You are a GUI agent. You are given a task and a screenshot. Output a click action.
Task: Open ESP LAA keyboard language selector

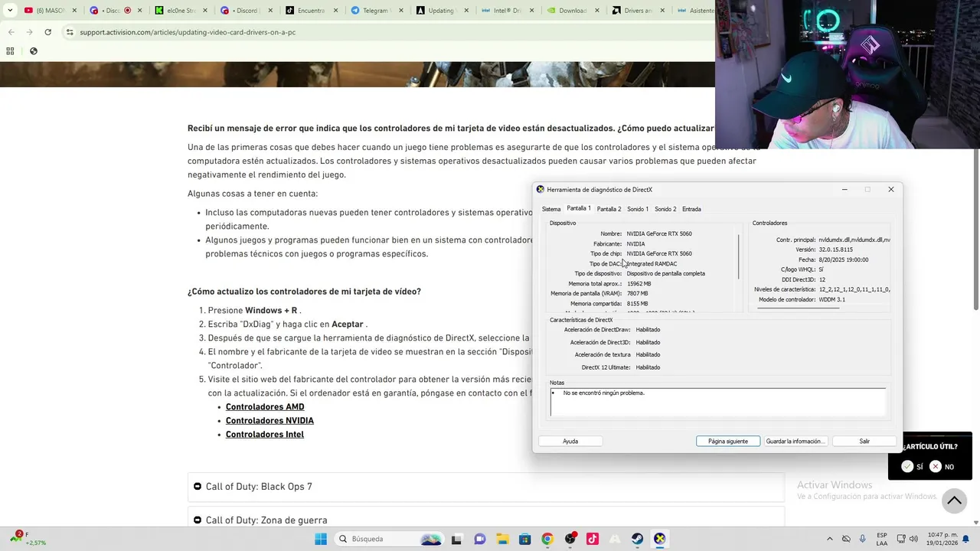click(882, 539)
